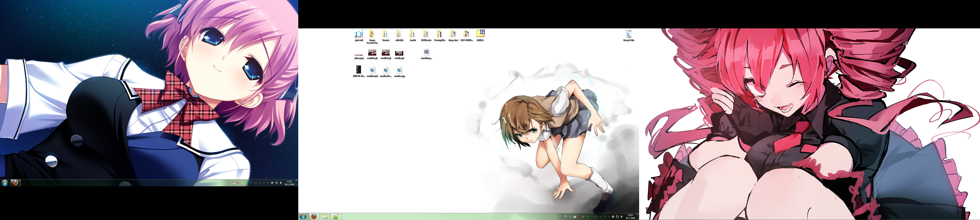Expand hidden tray icons on left taskbar

click(x=230, y=183)
